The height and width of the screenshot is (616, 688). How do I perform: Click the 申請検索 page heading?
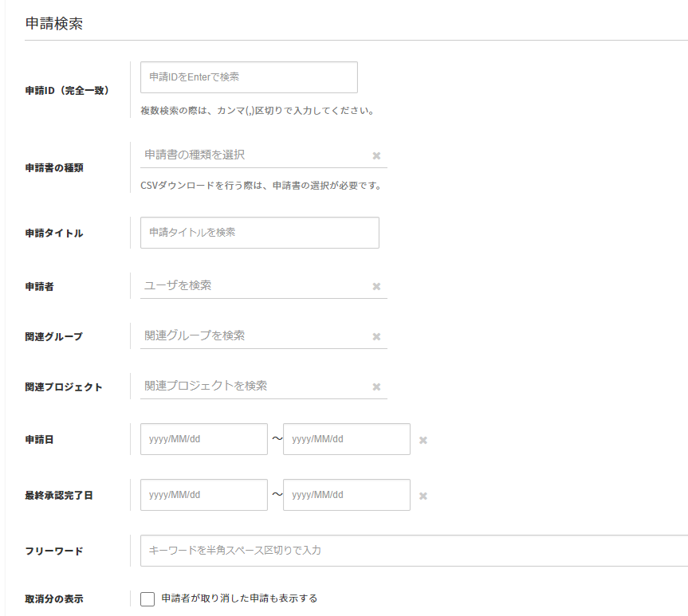(x=54, y=24)
